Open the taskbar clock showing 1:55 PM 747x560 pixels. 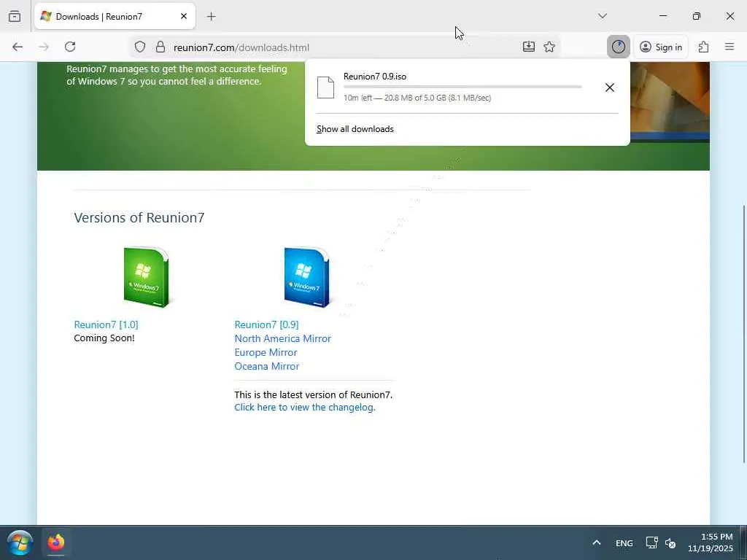pyautogui.click(x=711, y=542)
